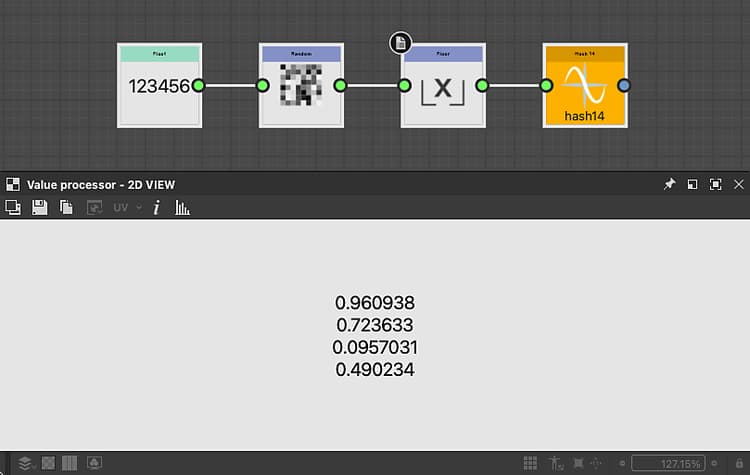The width and height of the screenshot is (750, 475).
Task: Click the output value 0.490234
Action: click(x=375, y=370)
